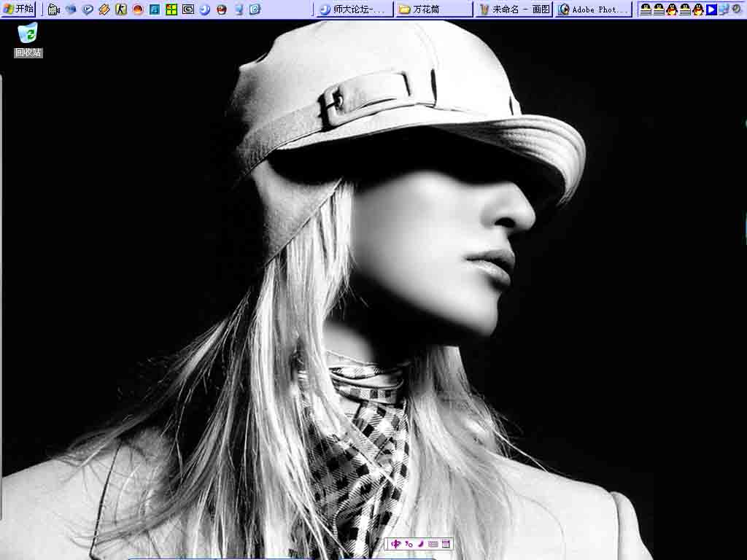Click the green-yellow grid quick launch icon
Screen dimensions: 747x560
click(171, 9)
